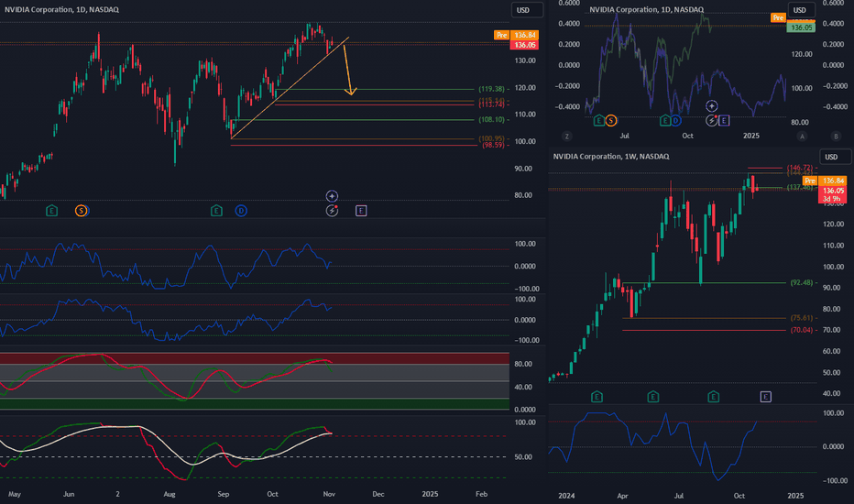The height and width of the screenshot is (504, 854).
Task: Toggle the A auto-scale button in top-right chart
Action: point(802,137)
